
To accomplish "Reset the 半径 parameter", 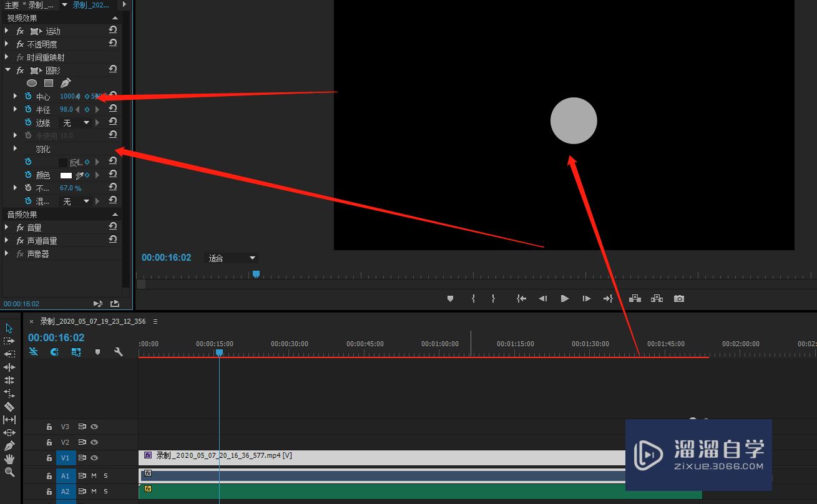I will click(113, 109).
